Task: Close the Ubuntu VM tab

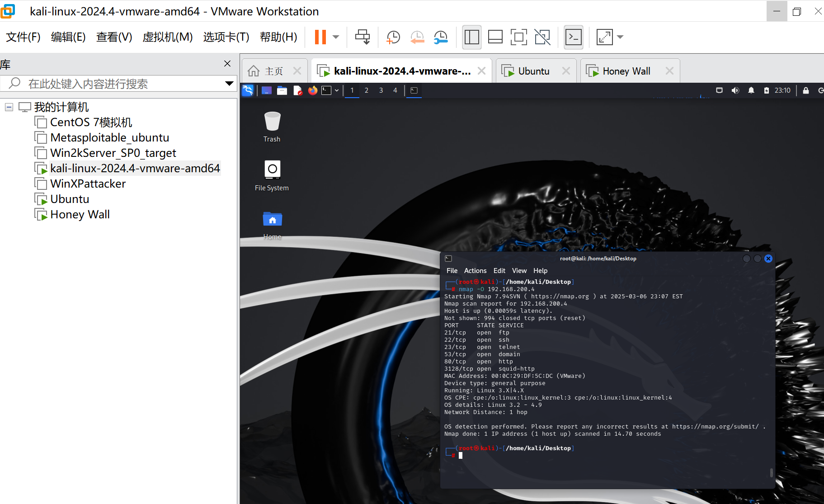Action: coord(566,71)
